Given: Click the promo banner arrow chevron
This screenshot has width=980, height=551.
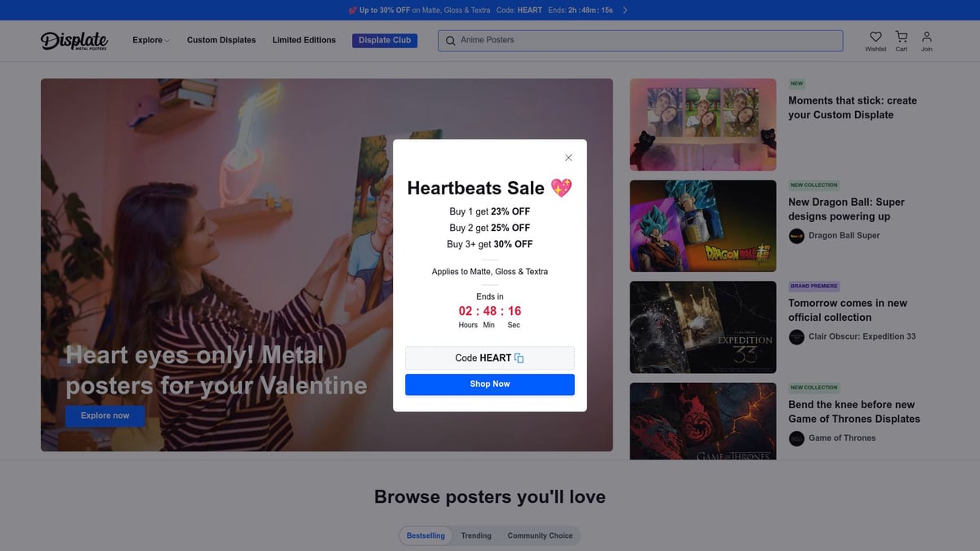Looking at the screenshot, I should tap(626, 11).
